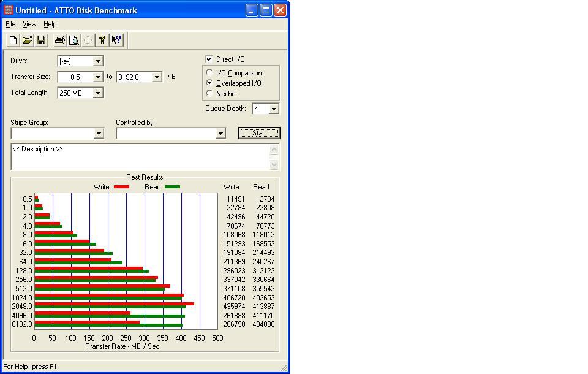
Task: Click the Description scrollbar down arrow
Action: pos(274,164)
